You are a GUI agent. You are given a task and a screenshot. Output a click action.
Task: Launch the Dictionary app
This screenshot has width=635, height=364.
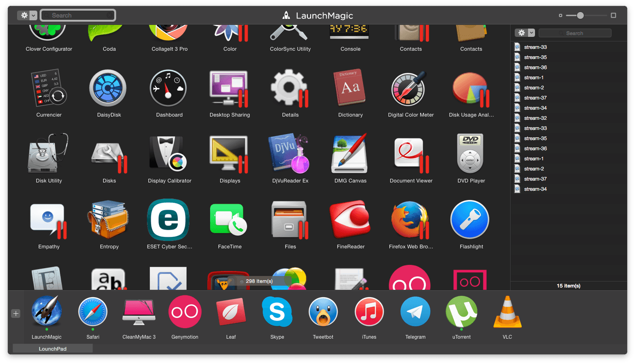point(350,88)
